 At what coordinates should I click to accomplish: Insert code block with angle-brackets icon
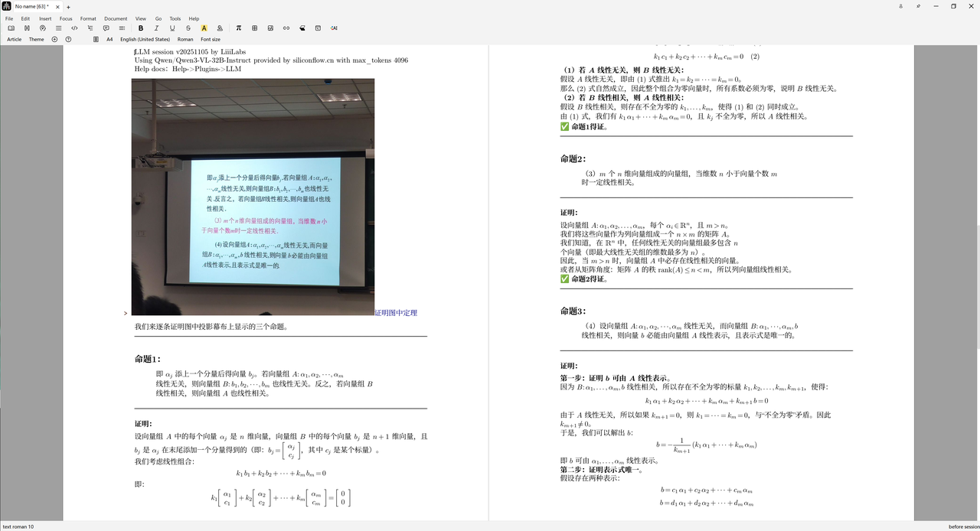tap(74, 28)
